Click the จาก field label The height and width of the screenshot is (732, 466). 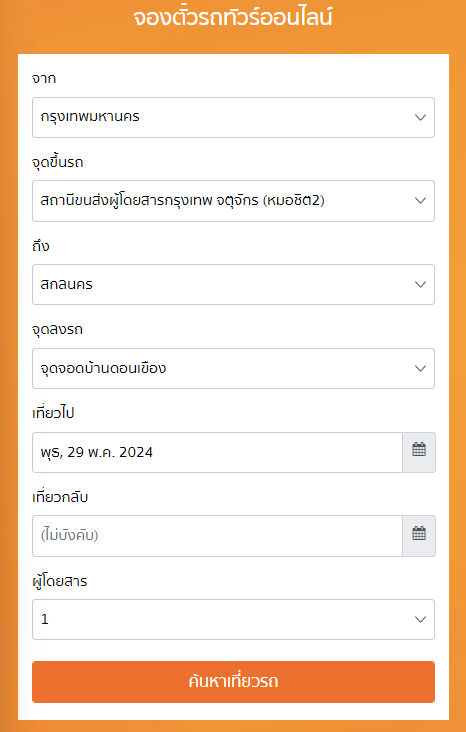click(44, 78)
